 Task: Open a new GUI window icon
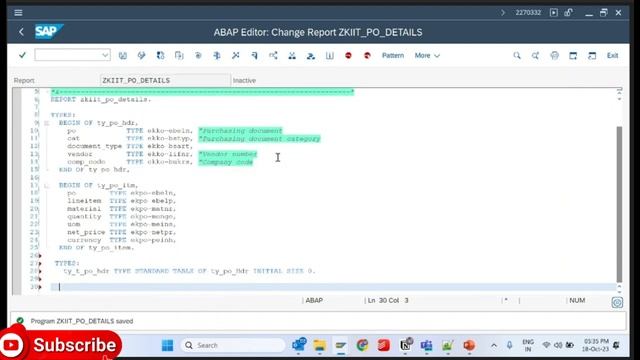[x=573, y=56]
